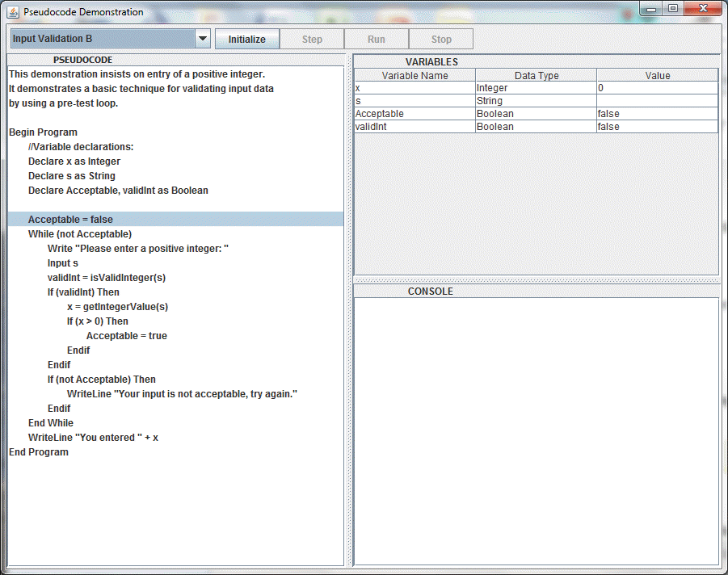Select the "Input s" pseudocode line

point(63,263)
